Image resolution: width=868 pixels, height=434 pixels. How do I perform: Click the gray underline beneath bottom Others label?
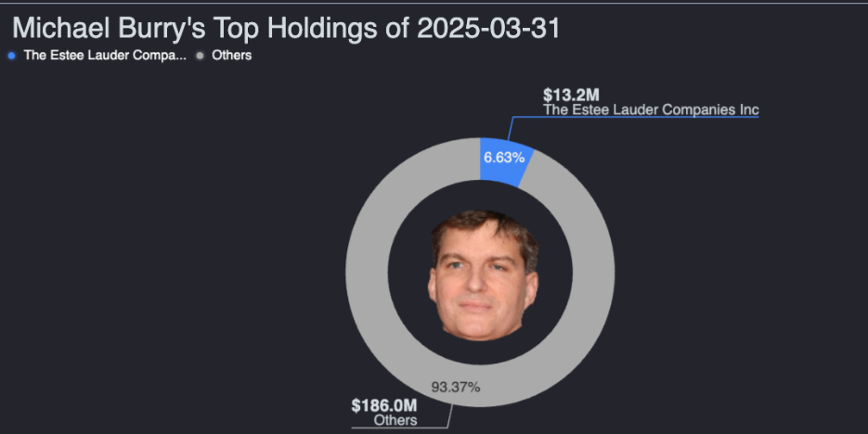coord(390,428)
